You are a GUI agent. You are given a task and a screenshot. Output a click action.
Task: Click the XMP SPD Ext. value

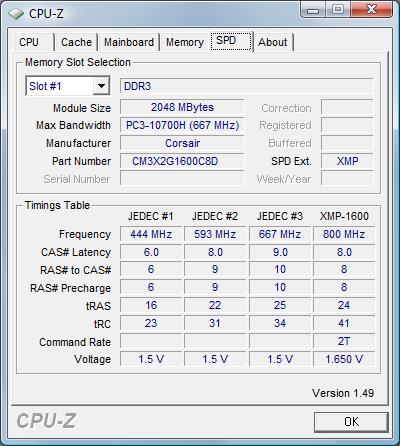347,161
